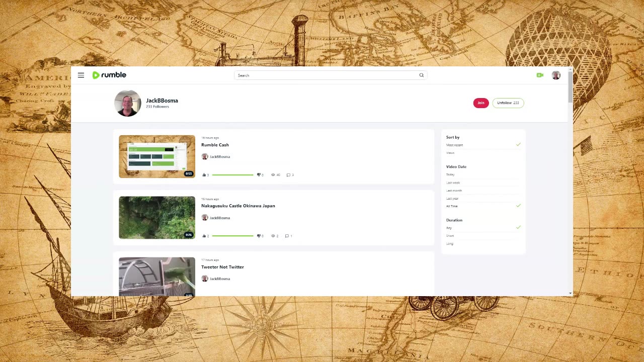Click author avatar under Tweeter Not Twitter

click(205, 279)
